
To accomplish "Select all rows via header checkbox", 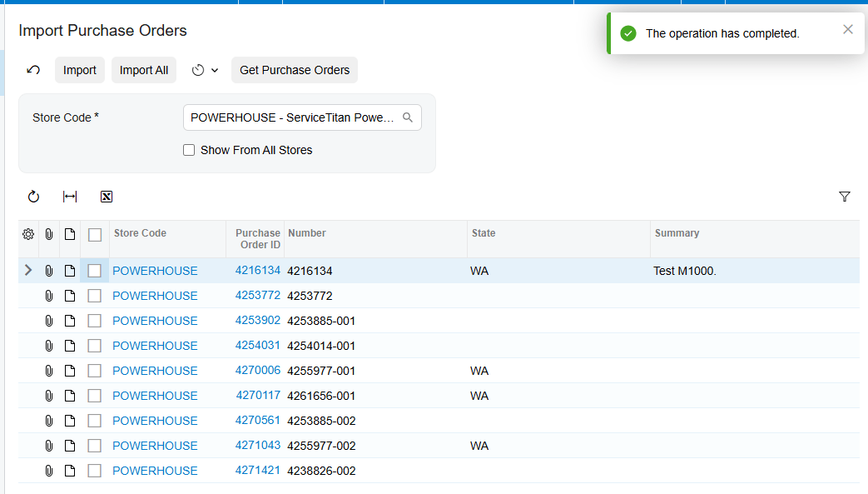I will [95, 235].
